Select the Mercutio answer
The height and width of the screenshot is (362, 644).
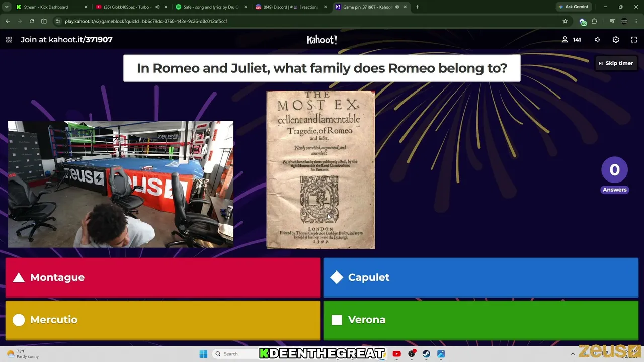163,320
